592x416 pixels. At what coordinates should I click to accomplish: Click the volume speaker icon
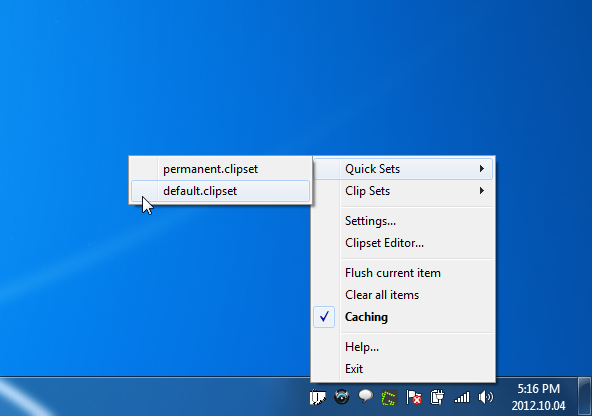486,398
